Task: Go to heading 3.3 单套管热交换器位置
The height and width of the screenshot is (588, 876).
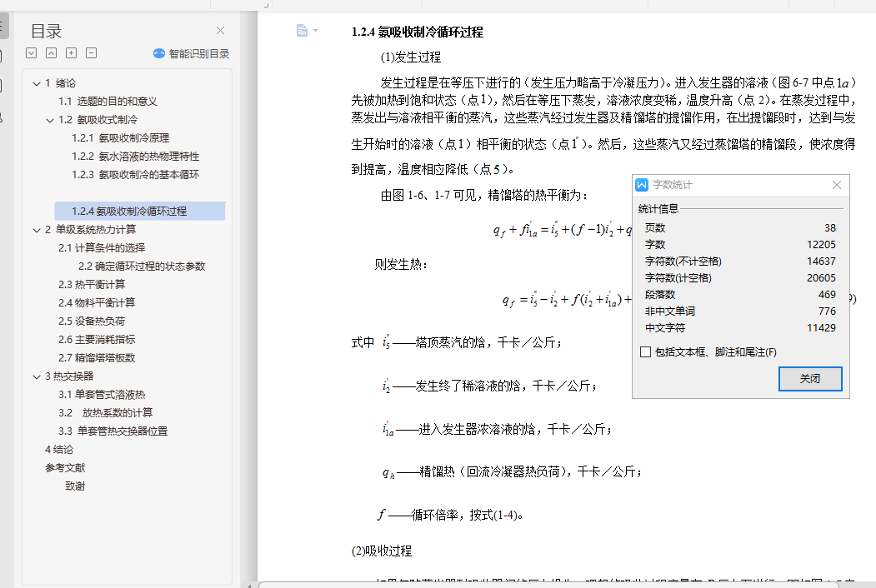Action: 113,431
